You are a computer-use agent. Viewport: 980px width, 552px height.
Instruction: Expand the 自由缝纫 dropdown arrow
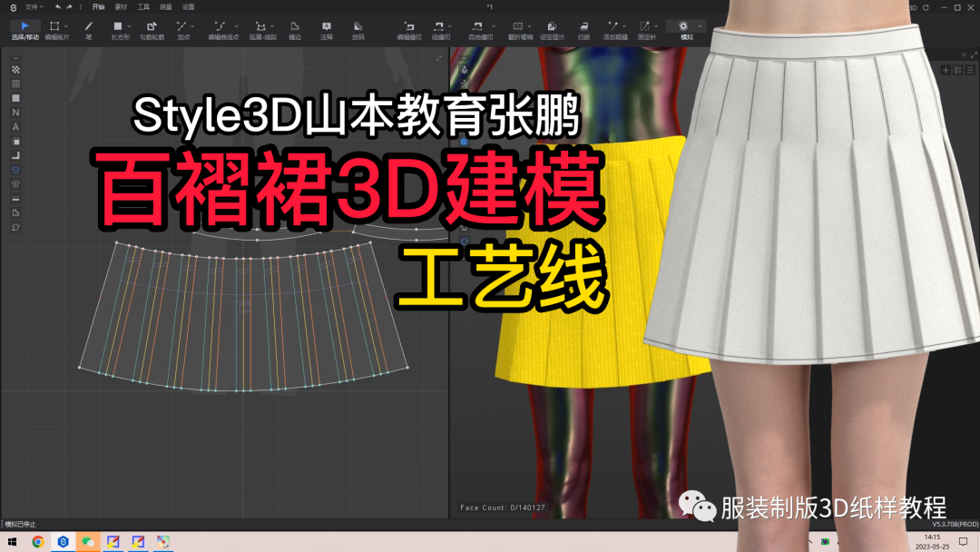pyautogui.click(x=493, y=26)
